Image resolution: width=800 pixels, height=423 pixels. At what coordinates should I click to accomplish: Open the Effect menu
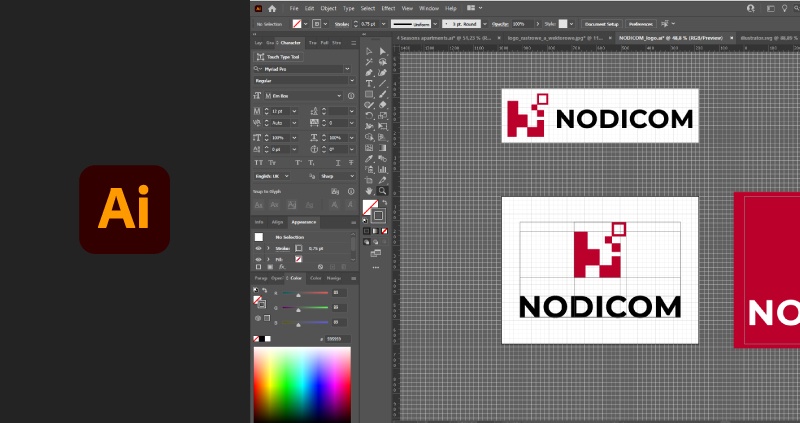tap(388, 8)
